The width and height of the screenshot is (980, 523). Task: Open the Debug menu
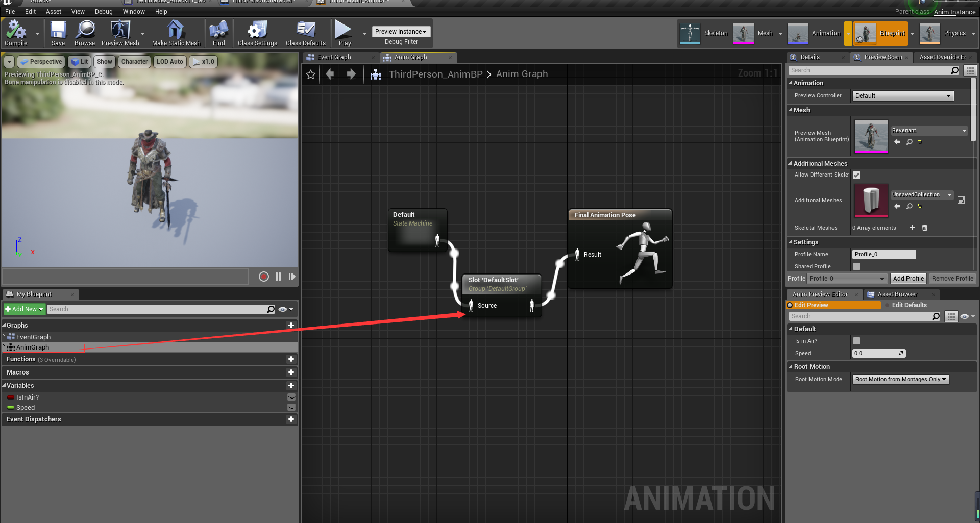pos(104,12)
